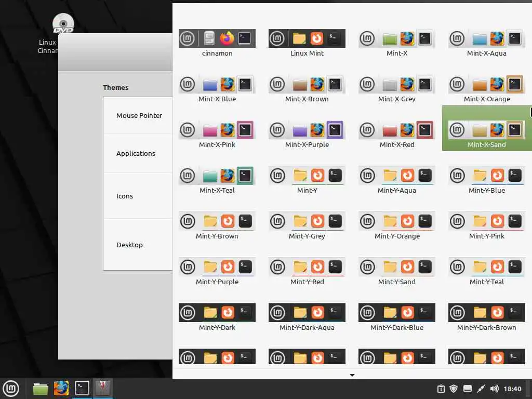The width and height of the screenshot is (532, 399).
Task: Open the volume control in tray
Action: pos(495,389)
